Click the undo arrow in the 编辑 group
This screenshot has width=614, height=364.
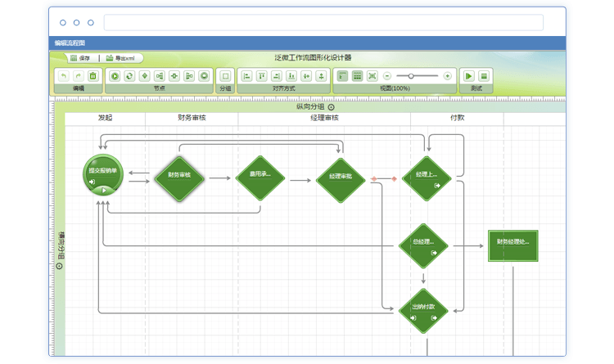tap(63, 76)
